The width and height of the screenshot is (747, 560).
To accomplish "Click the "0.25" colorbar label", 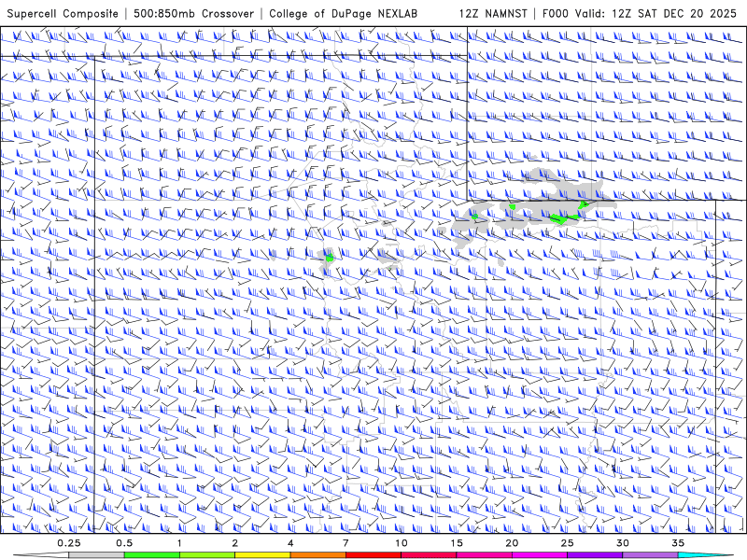I will 68,543.
